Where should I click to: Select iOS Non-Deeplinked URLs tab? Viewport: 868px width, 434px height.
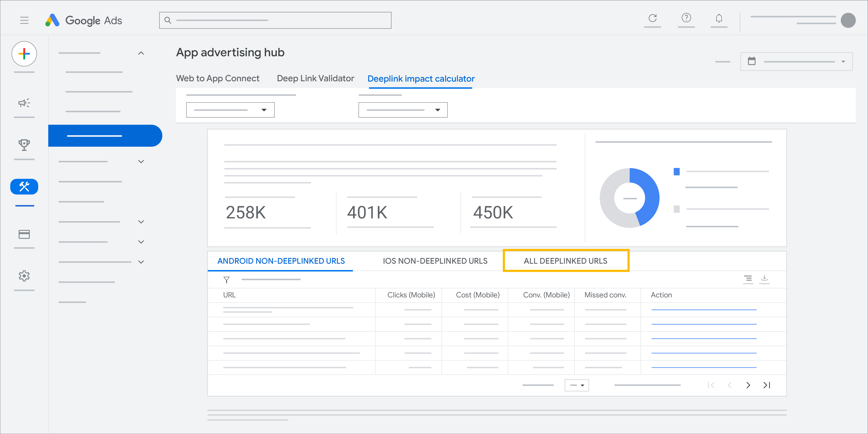(x=435, y=261)
